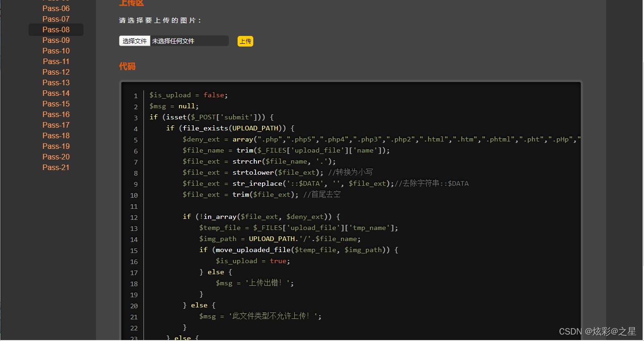
Task: Click code line $msg = null
Action: [174, 106]
